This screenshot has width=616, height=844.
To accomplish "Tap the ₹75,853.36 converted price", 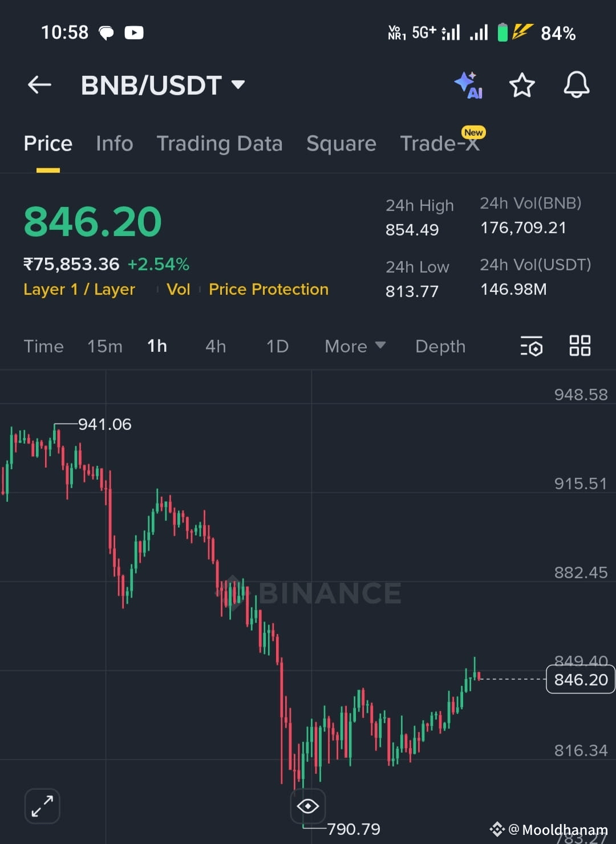I will (x=71, y=265).
